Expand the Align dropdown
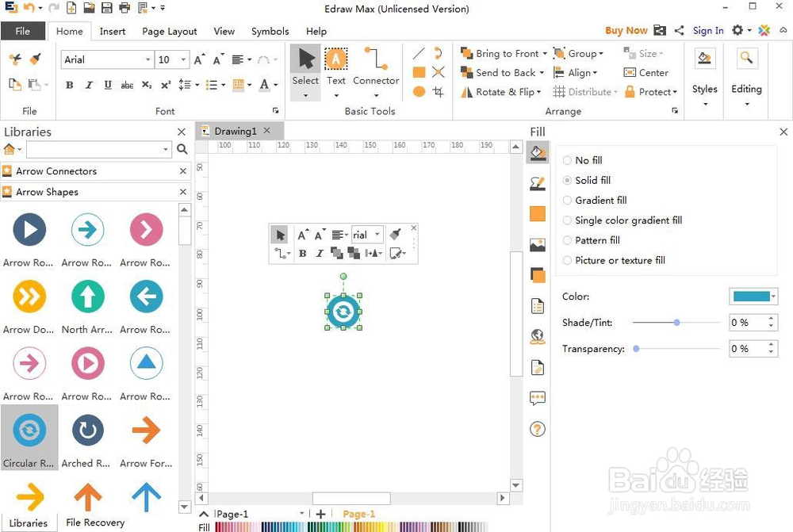The height and width of the screenshot is (532, 793). point(595,73)
